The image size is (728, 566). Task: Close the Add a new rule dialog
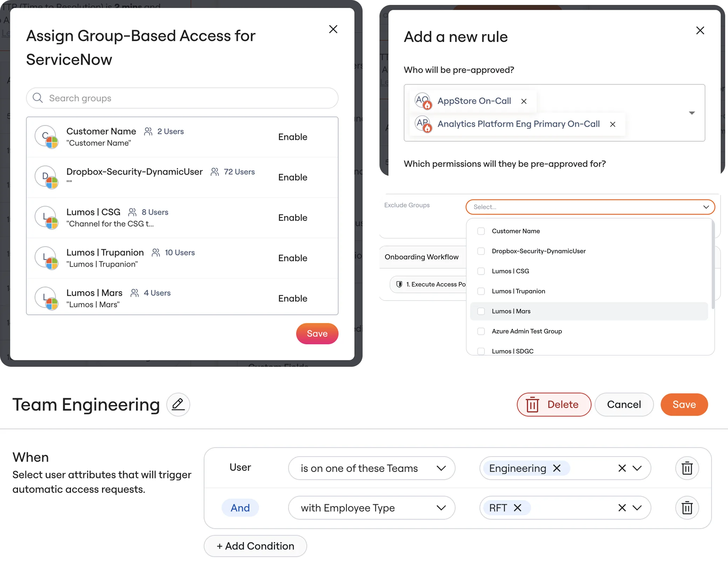tap(700, 31)
